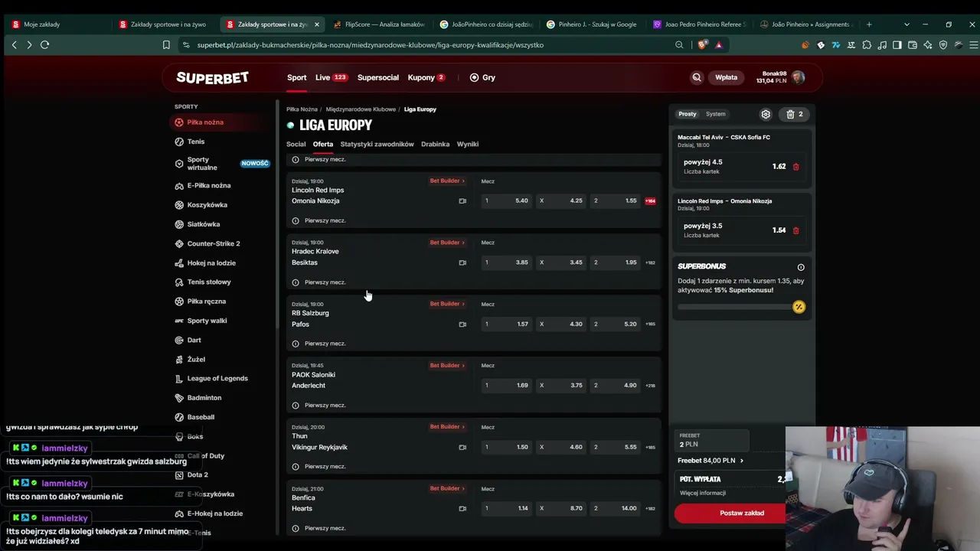Clear the betslip with the trash counter button
Screen dimensions: 980x551
[x=795, y=114]
